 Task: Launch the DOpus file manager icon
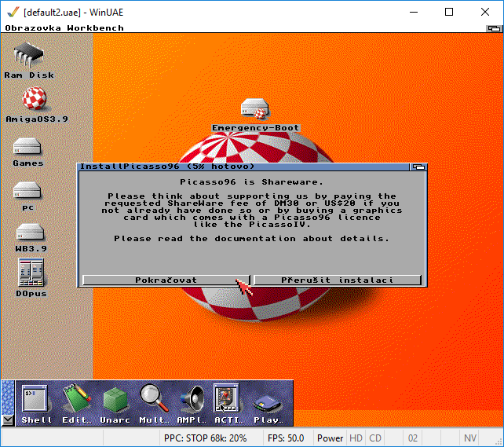tap(28, 275)
